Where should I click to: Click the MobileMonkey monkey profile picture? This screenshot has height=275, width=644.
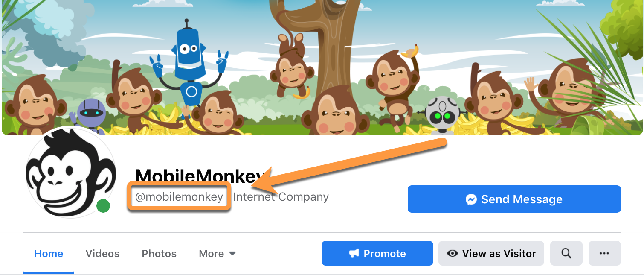71,173
